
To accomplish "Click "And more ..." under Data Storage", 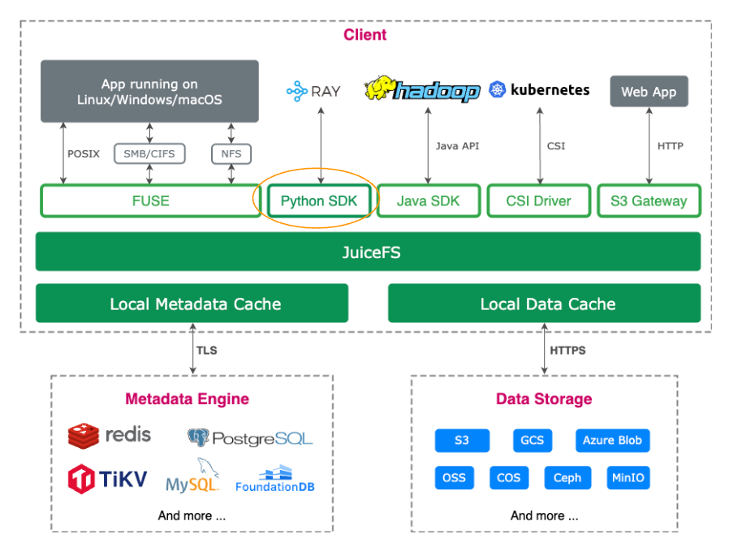I will [x=545, y=515].
